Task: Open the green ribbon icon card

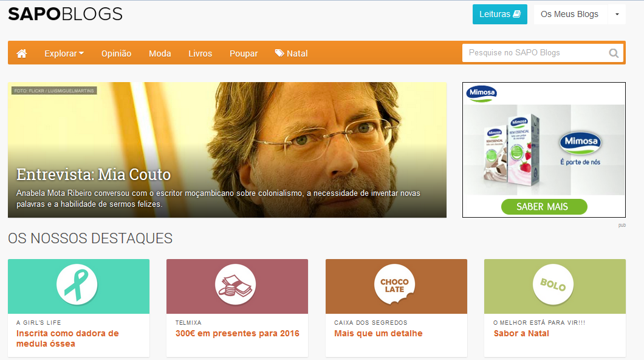Action: click(77, 285)
